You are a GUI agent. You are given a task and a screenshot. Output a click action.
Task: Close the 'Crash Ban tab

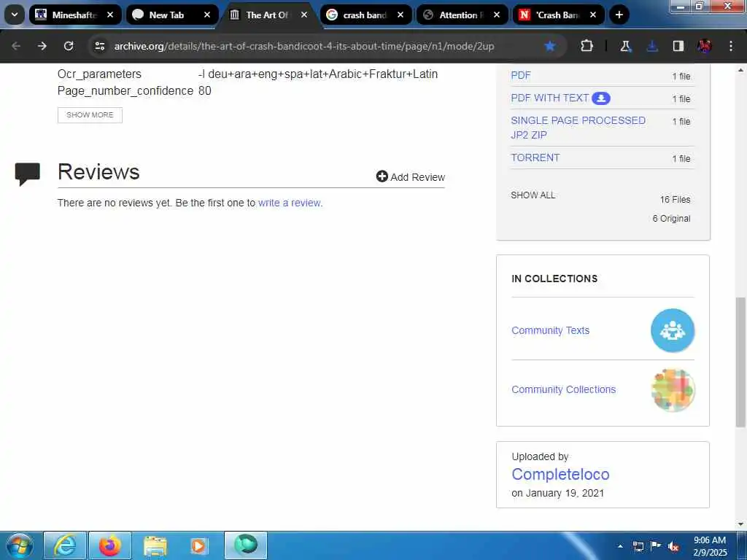[x=593, y=15]
